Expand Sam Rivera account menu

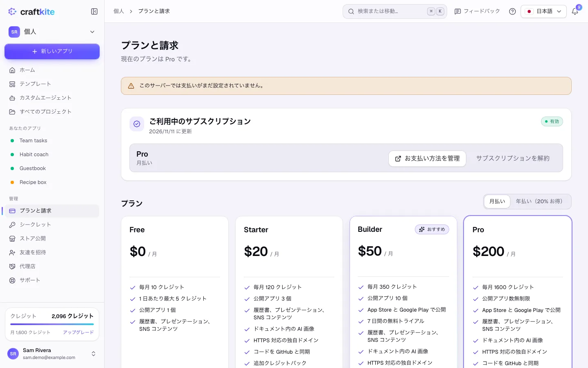52,354
